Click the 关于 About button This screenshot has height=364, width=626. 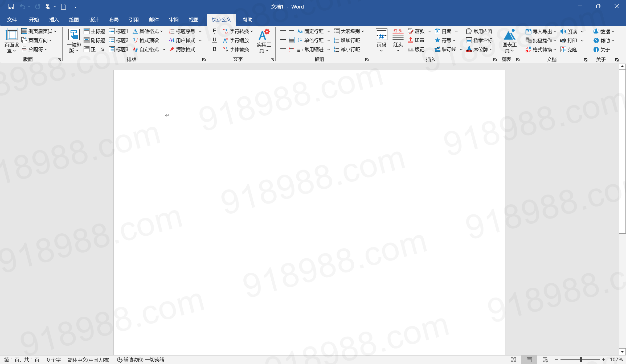[602, 50]
